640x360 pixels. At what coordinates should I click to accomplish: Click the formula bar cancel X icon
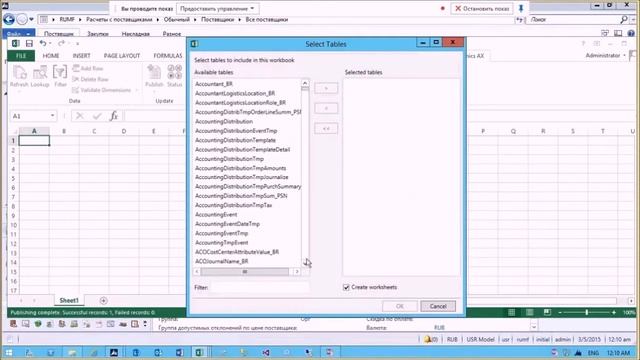coord(80,116)
